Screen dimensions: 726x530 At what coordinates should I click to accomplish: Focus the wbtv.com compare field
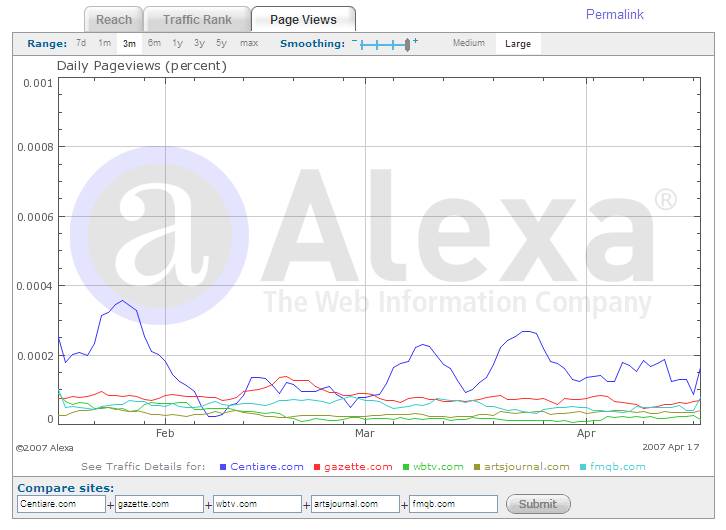(257, 504)
